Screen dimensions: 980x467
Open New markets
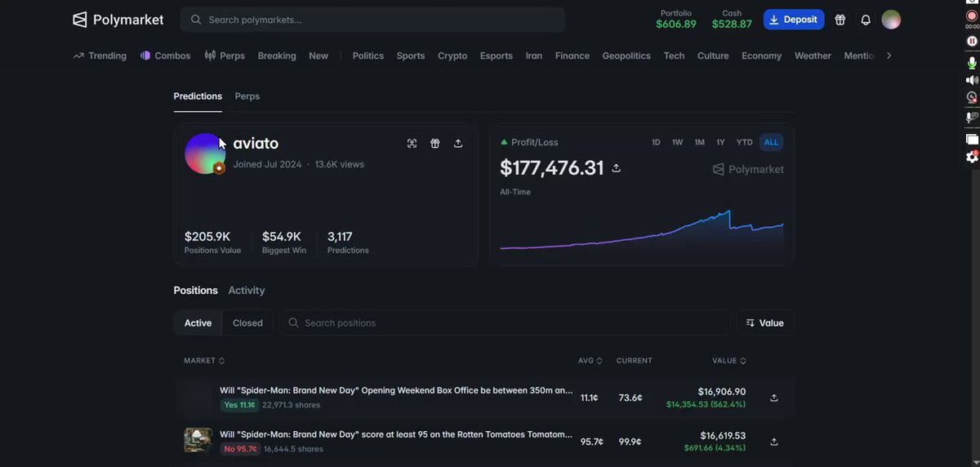point(318,56)
